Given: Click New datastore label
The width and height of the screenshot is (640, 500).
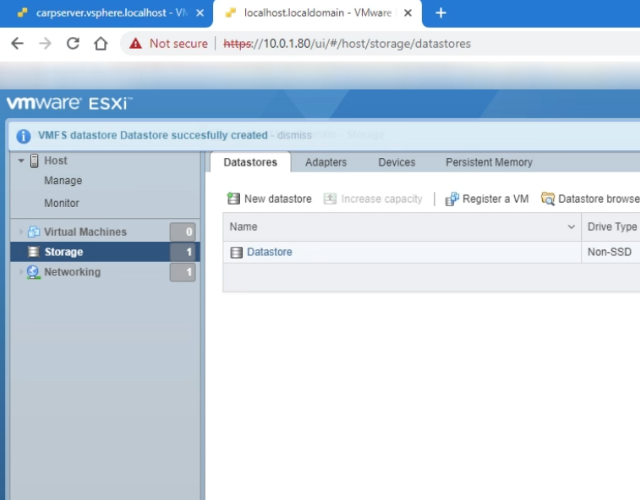Looking at the screenshot, I should pyautogui.click(x=278, y=199).
